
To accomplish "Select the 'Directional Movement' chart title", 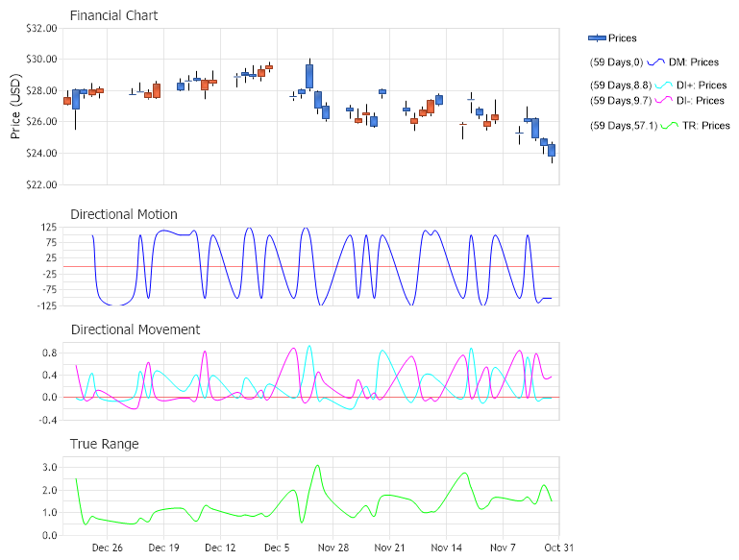I will click(135, 329).
